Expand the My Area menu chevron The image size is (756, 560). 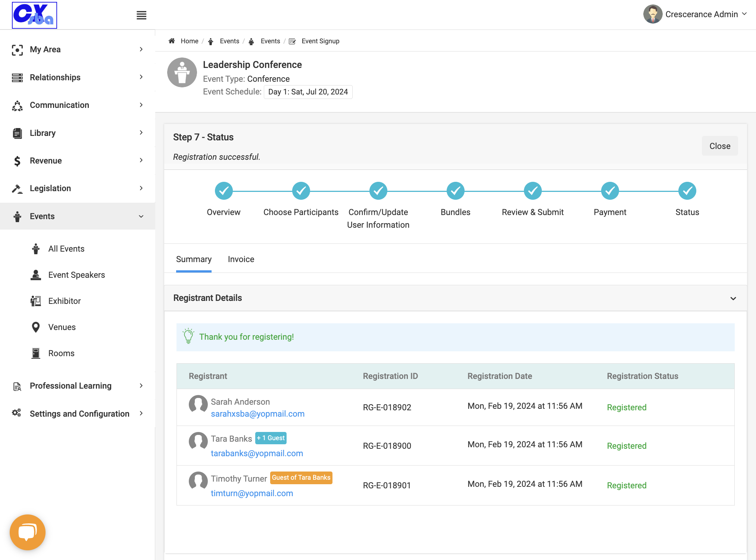point(141,49)
